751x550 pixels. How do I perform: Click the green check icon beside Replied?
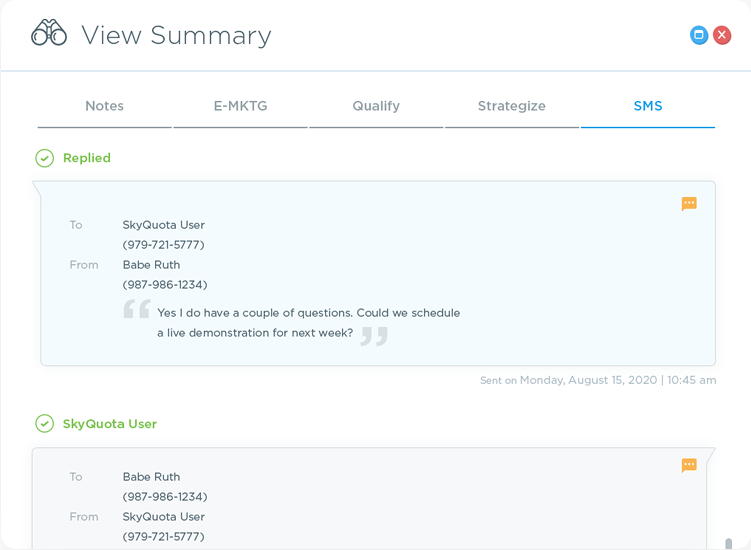pyautogui.click(x=44, y=158)
